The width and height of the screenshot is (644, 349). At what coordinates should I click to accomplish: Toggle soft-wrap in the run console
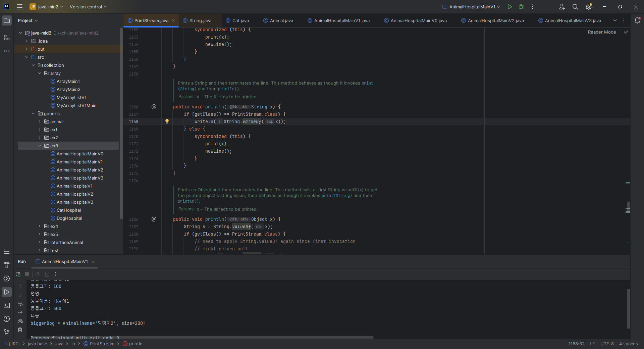(20, 304)
